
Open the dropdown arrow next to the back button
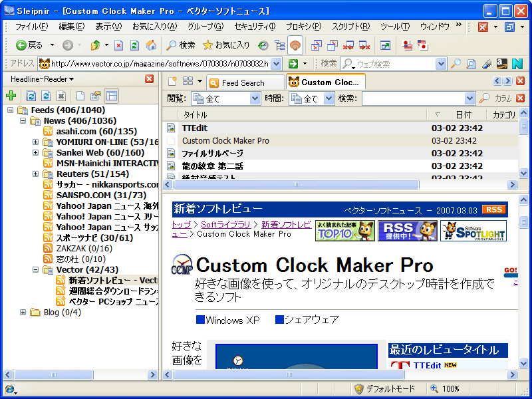[x=52, y=45]
